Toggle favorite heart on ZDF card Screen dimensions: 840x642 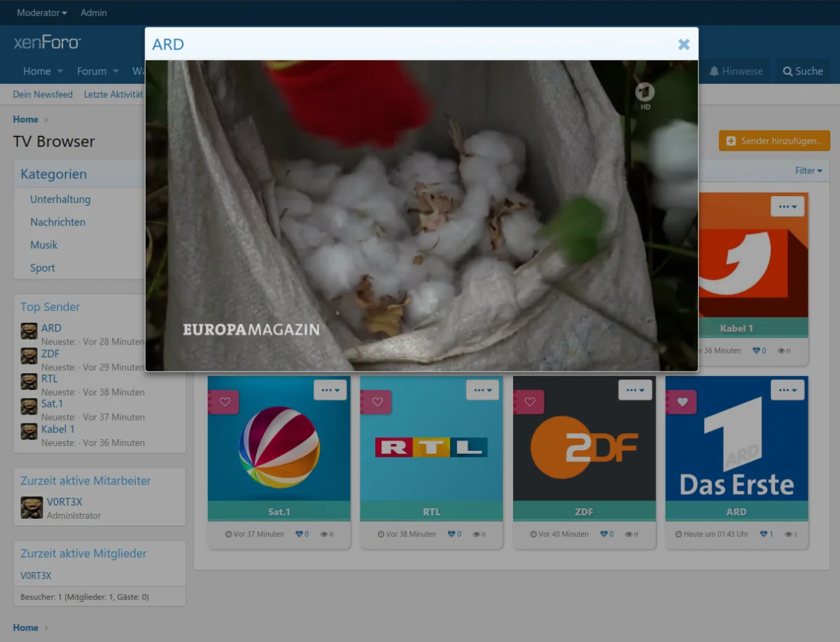(530, 403)
